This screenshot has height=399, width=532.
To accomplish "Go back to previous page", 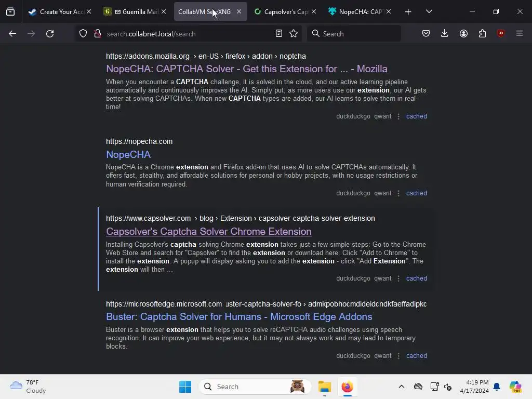I will click(x=12, y=34).
